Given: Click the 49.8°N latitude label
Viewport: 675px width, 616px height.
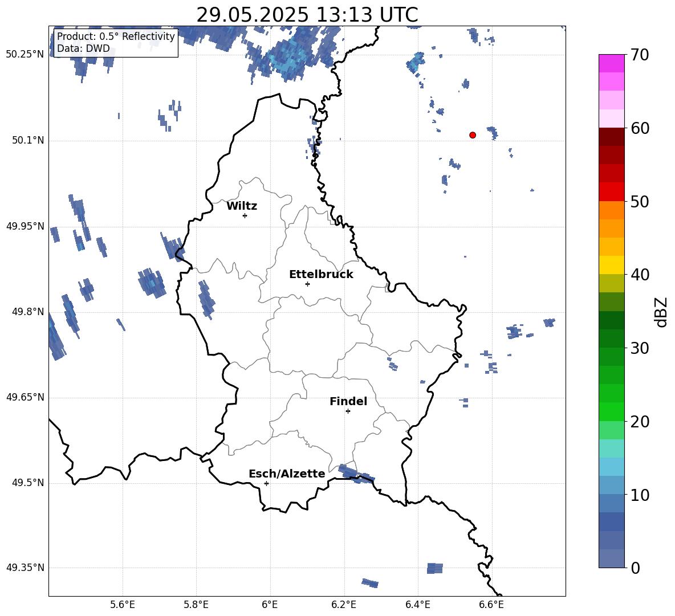Looking at the screenshot, I should coord(28,312).
